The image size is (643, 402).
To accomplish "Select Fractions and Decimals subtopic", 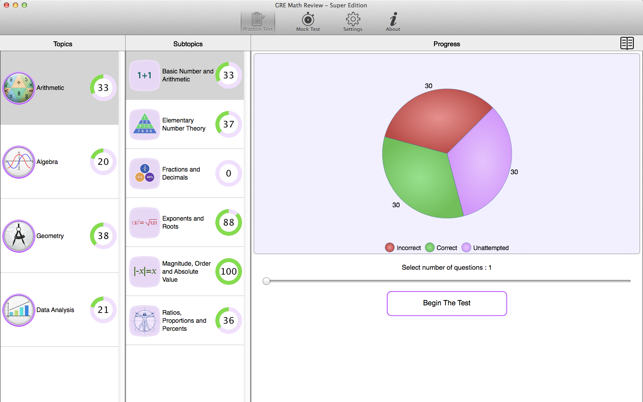I will coord(185,174).
